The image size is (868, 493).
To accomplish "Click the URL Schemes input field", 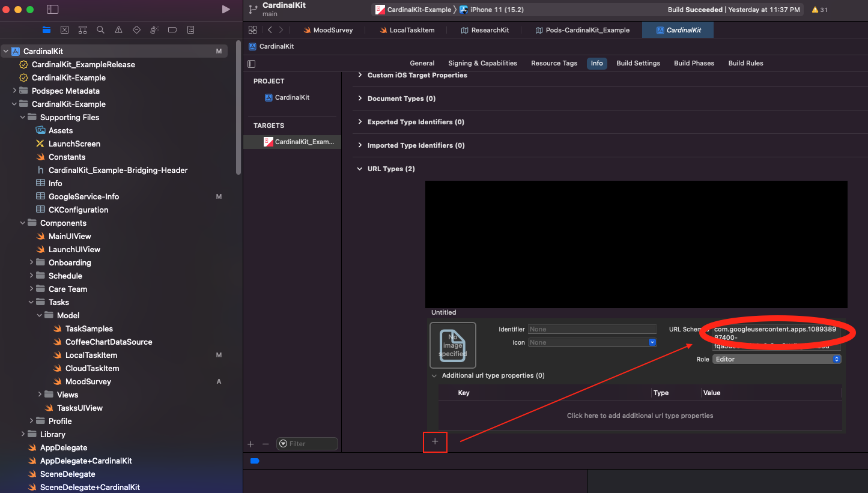I will click(x=777, y=337).
